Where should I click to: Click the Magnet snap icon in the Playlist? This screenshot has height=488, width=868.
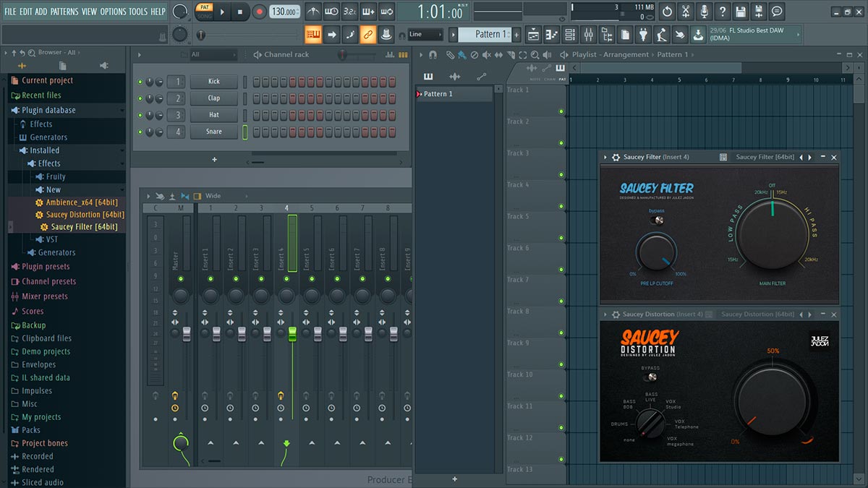[x=432, y=55]
